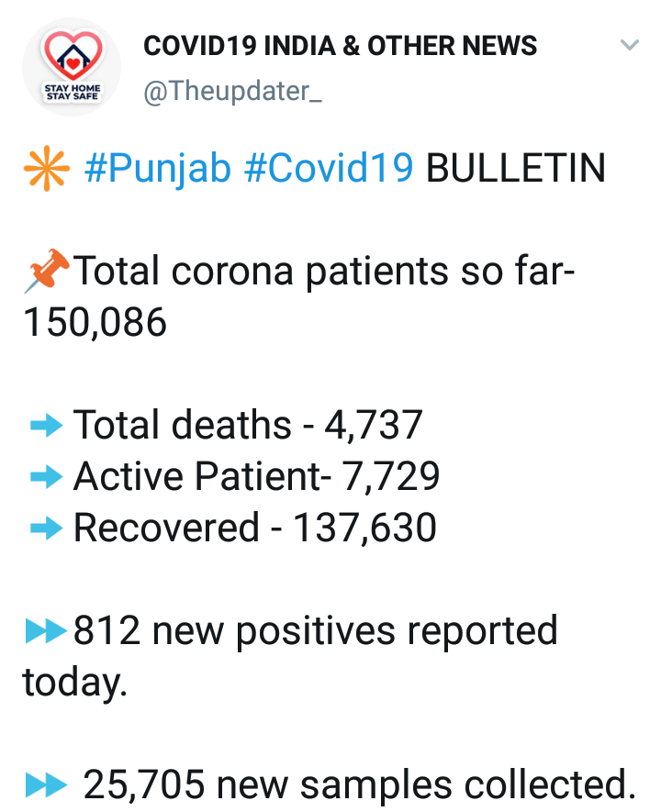Open the tweet options chevron dropdown
Screen dimensions: 661x812
(x=629, y=46)
